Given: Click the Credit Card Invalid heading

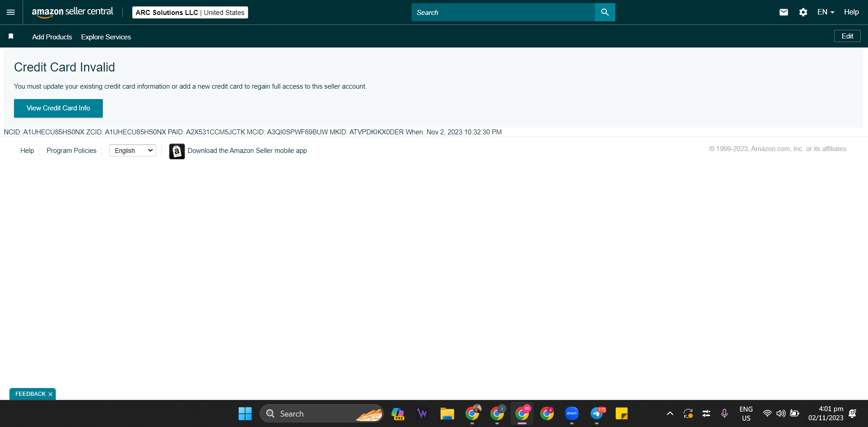Looking at the screenshot, I should (65, 67).
